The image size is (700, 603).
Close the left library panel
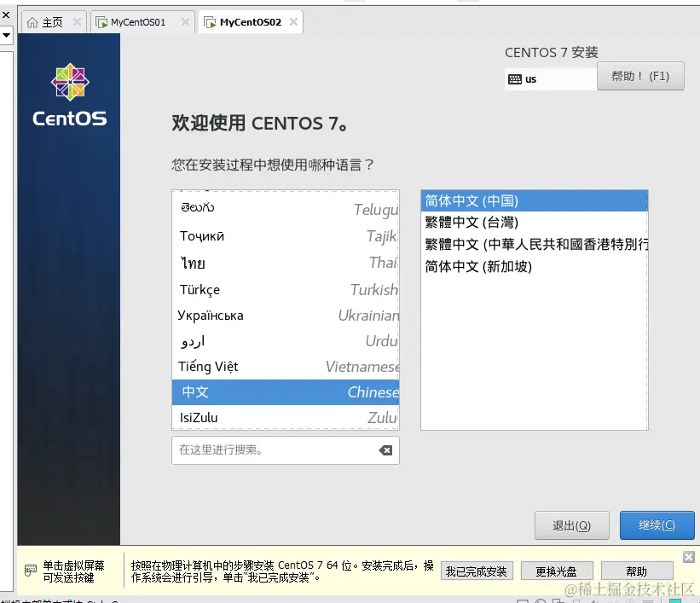tap(6, 15)
